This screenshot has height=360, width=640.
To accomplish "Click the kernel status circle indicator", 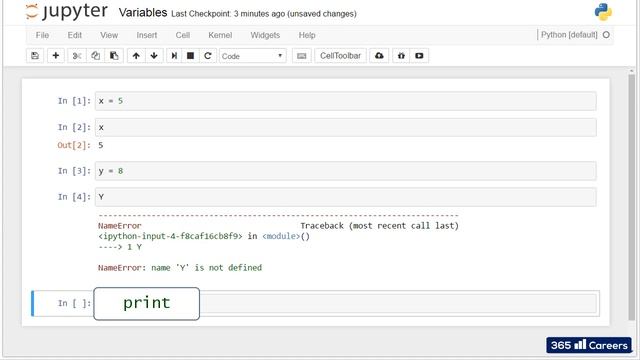I will 606,35.
